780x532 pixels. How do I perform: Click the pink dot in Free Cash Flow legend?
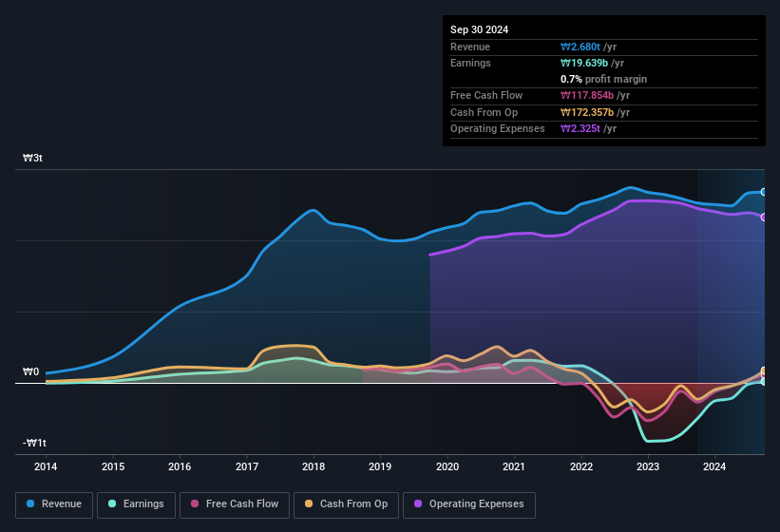pyautogui.click(x=195, y=503)
